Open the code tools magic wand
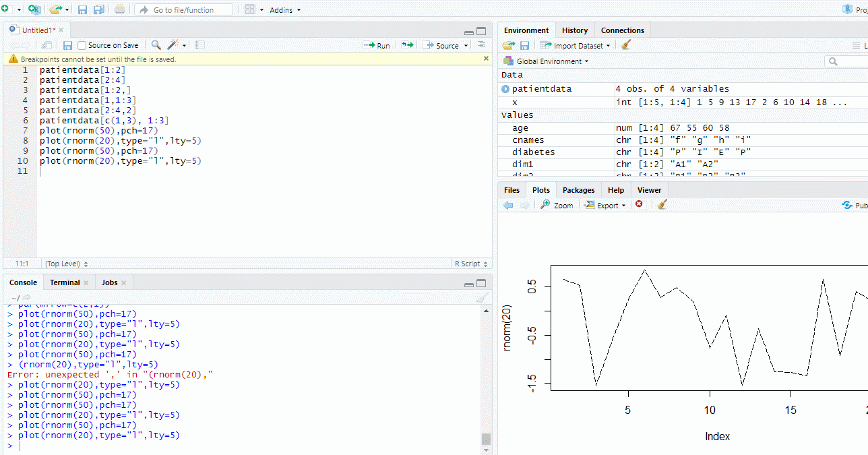Image resolution: width=868 pixels, height=455 pixels. (x=173, y=45)
